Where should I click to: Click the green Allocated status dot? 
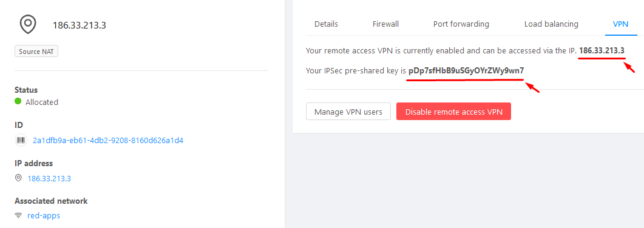coord(18,101)
